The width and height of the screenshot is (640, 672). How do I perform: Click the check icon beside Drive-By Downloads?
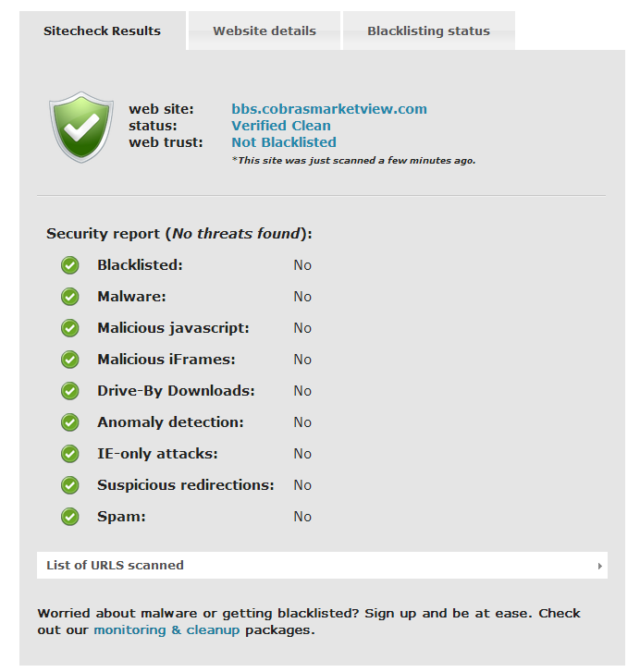click(x=70, y=391)
